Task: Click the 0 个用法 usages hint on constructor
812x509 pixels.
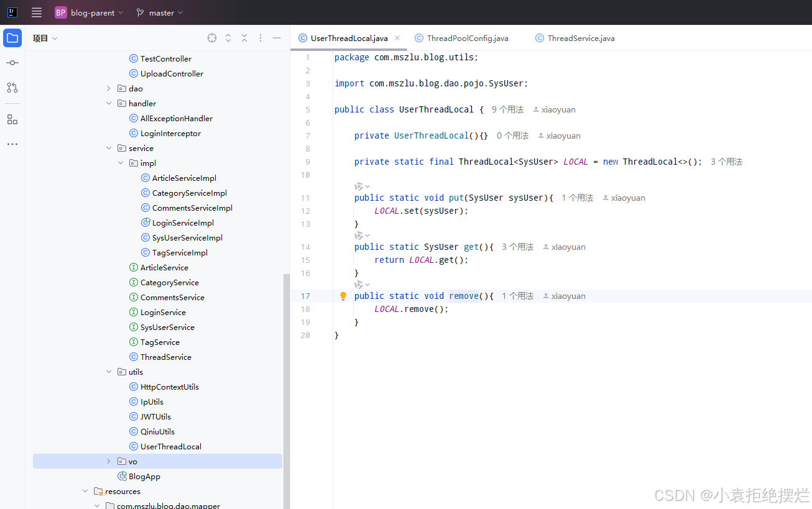Action: pyautogui.click(x=512, y=135)
